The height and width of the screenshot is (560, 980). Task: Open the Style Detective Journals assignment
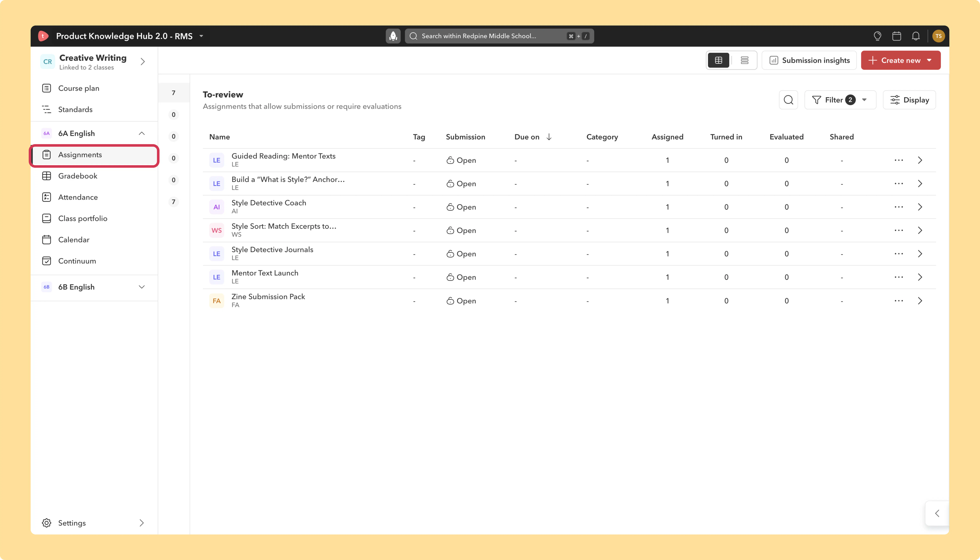coord(272,250)
